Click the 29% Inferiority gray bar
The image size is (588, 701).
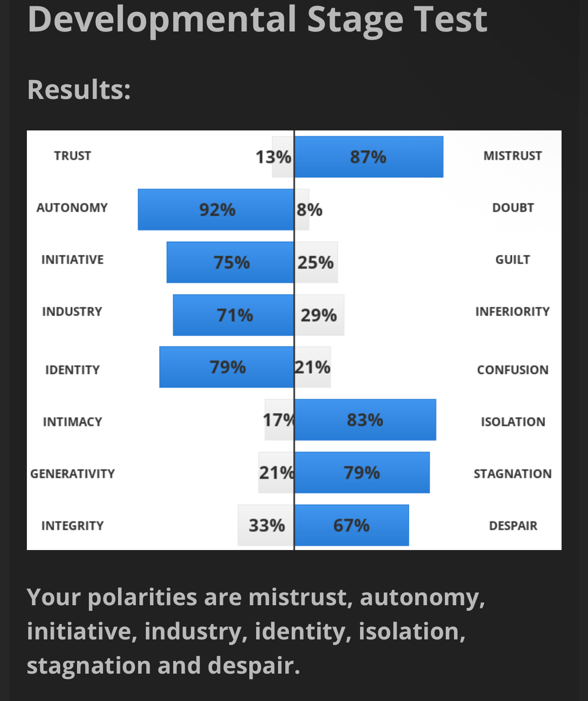click(320, 315)
